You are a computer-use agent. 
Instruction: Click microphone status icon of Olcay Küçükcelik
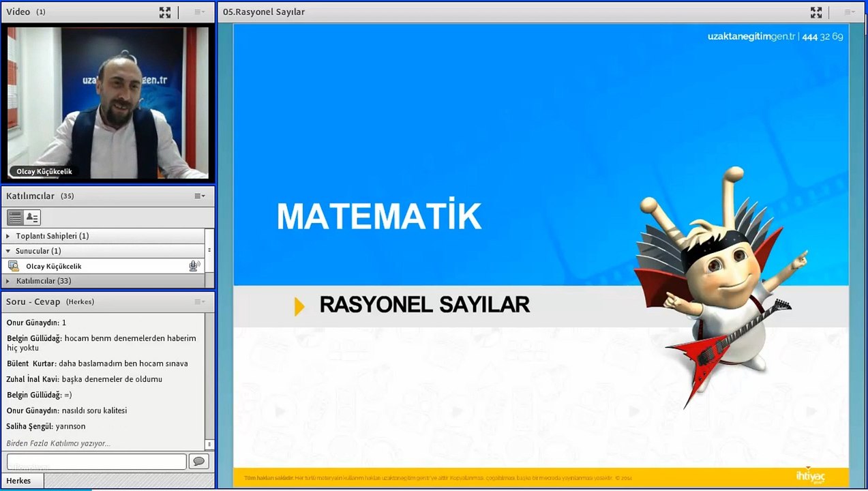[194, 266]
